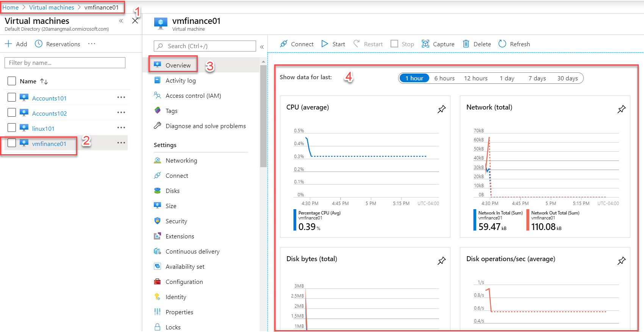
Task: Refresh the virtual machine overview
Action: 514,44
